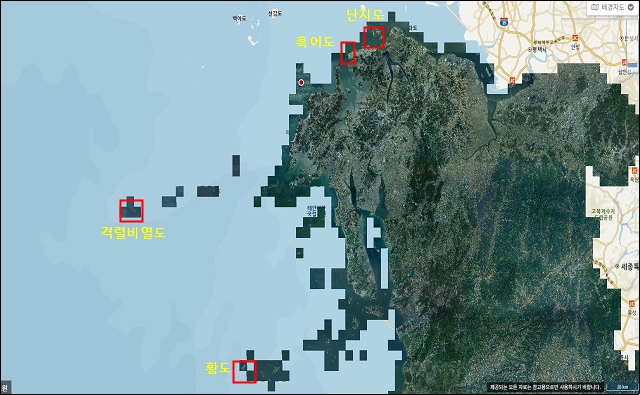Click the 20 km scale bar
This screenshot has height=395, width=640.
coord(620,387)
